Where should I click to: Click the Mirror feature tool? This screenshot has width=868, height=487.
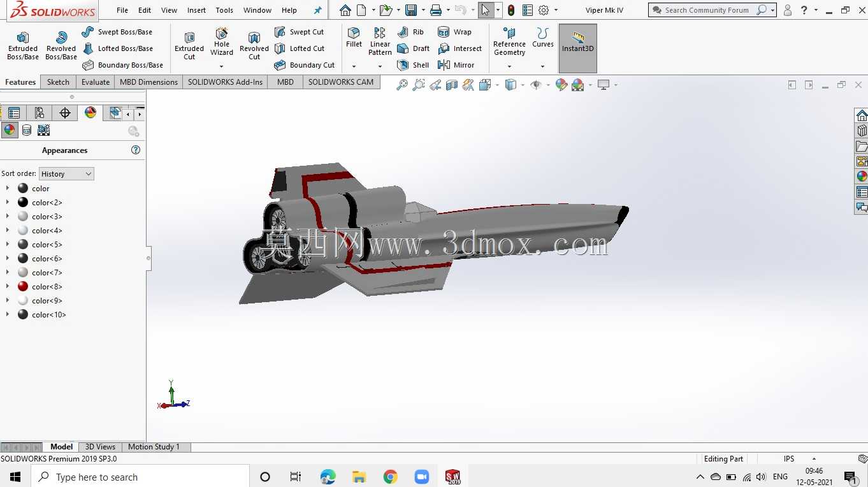pyautogui.click(x=456, y=65)
